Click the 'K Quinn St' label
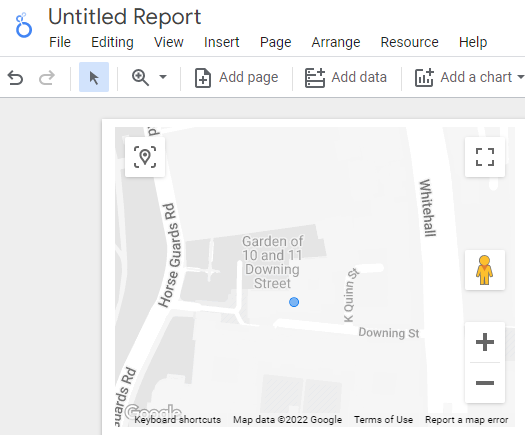This screenshot has height=435, width=525. (351, 295)
